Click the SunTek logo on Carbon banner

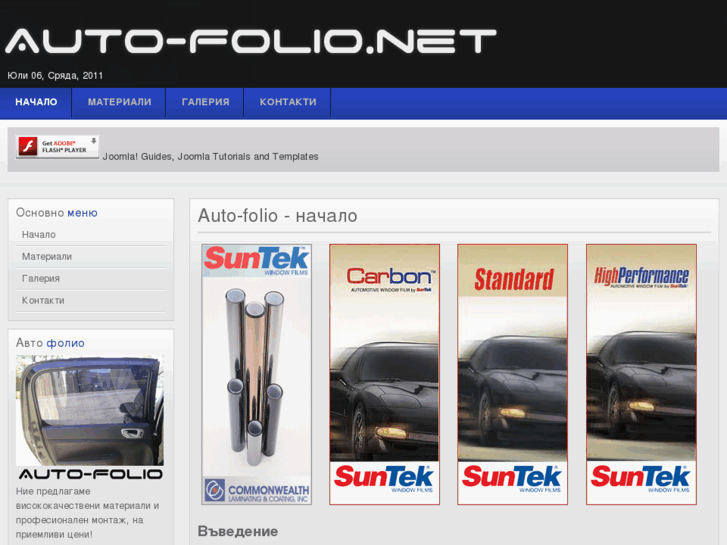click(384, 478)
